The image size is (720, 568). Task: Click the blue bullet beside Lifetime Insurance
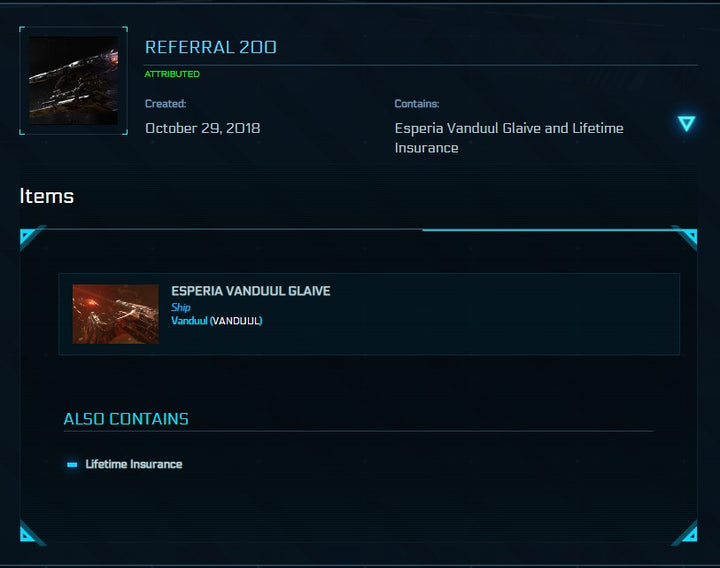click(x=72, y=464)
